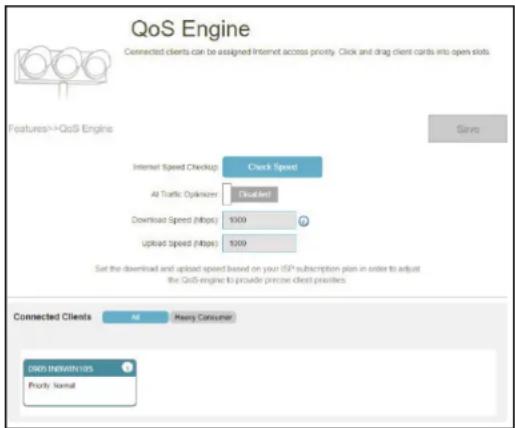
Task: Click the info icon on the client card
Action: (x=127, y=367)
